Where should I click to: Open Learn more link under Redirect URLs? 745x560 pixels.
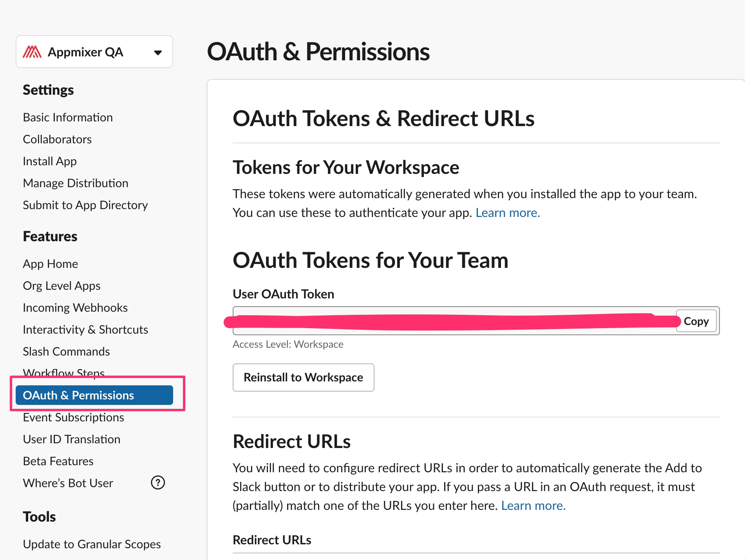(x=533, y=506)
